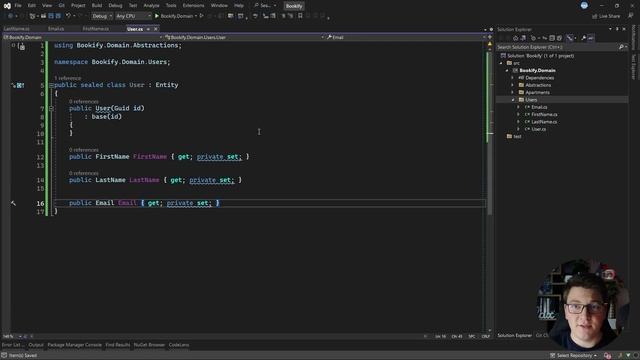Collapse the src solution folder
Viewport: 640px width, 360px height.
501,63
